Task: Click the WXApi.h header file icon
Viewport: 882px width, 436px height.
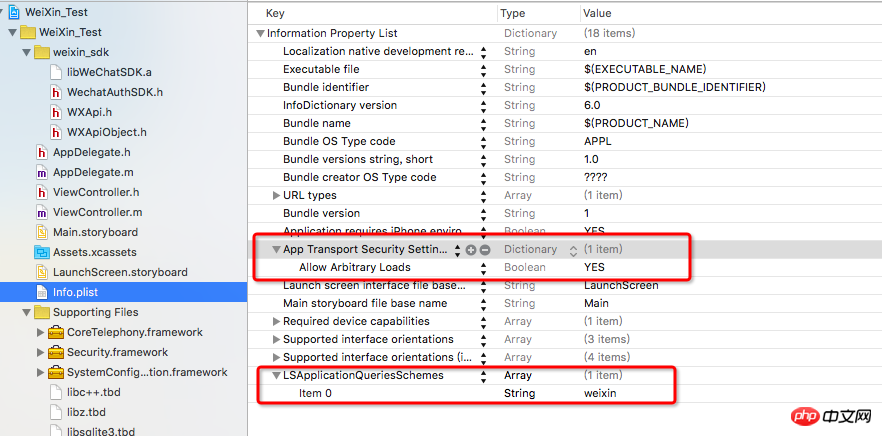Action: point(56,112)
